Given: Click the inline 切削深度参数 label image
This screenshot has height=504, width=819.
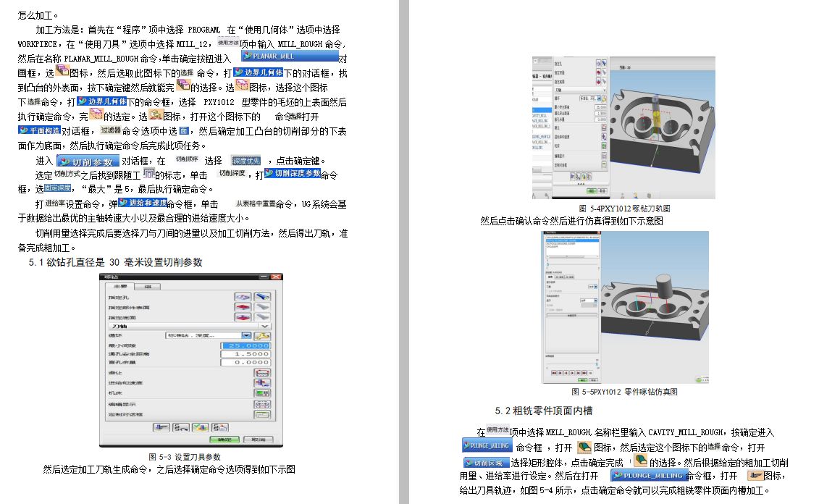Looking at the screenshot, I should 293,173.
